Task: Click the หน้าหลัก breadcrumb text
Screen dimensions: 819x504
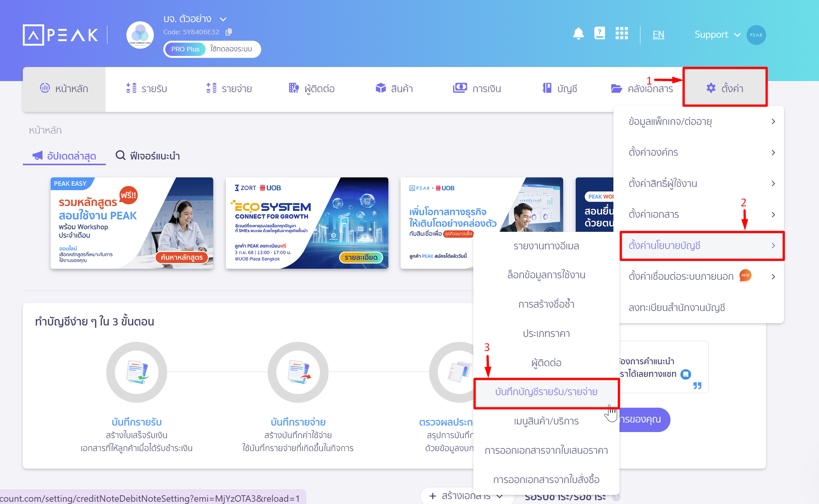Action: 45,130
